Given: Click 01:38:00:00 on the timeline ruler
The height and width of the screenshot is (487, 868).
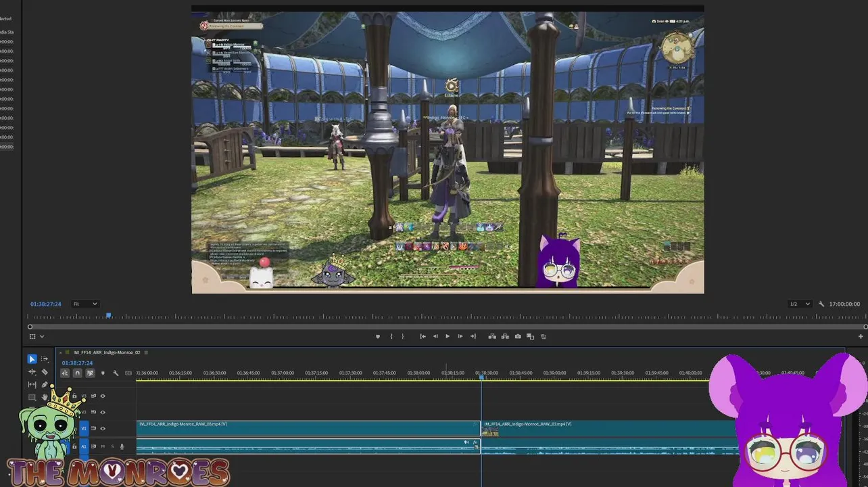Looking at the screenshot, I should pos(418,373).
